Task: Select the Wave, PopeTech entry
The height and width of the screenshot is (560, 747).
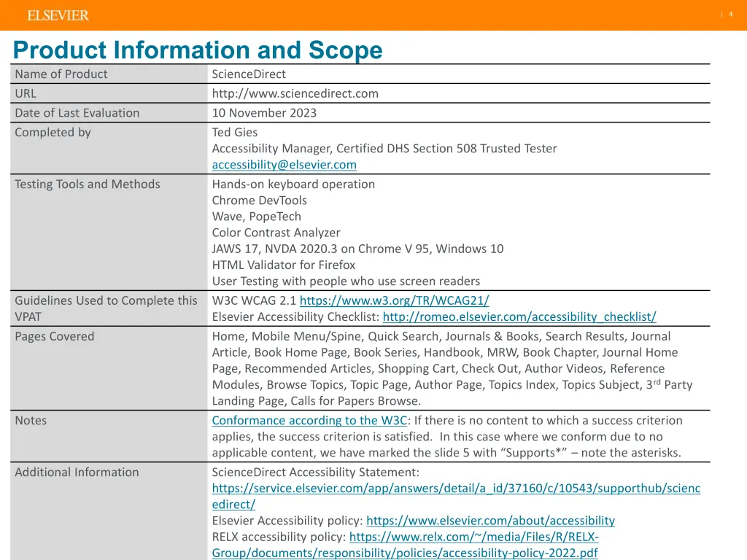Action: point(256,217)
